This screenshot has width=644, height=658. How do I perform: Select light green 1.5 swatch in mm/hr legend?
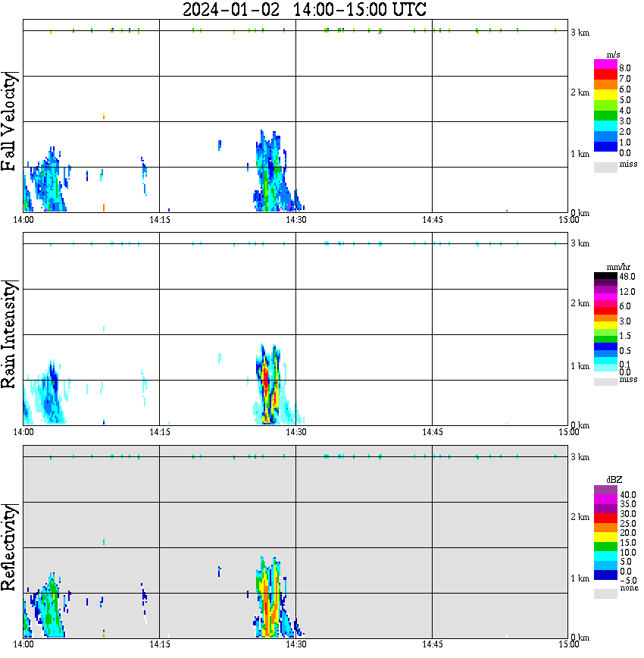click(605, 333)
